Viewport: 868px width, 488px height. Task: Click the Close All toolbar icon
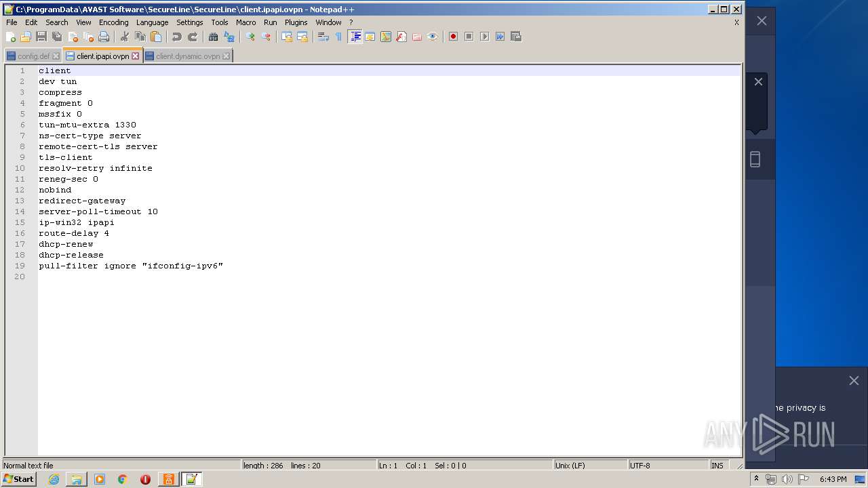point(88,37)
